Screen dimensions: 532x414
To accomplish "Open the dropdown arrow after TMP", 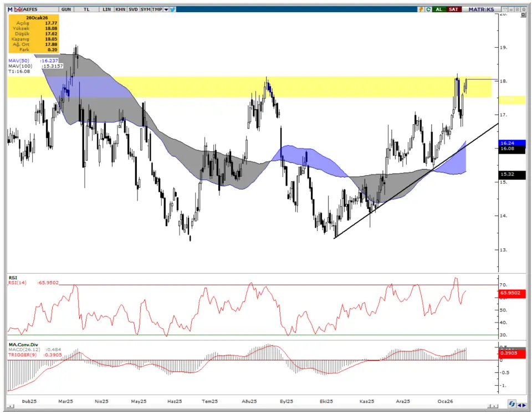I will pyautogui.click(x=166, y=9).
